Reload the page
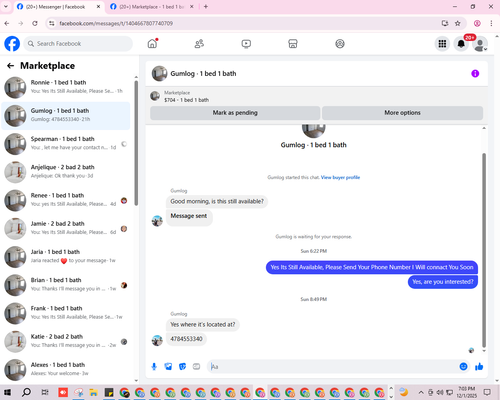This screenshot has height=400, width=500. pyautogui.click(x=35, y=23)
